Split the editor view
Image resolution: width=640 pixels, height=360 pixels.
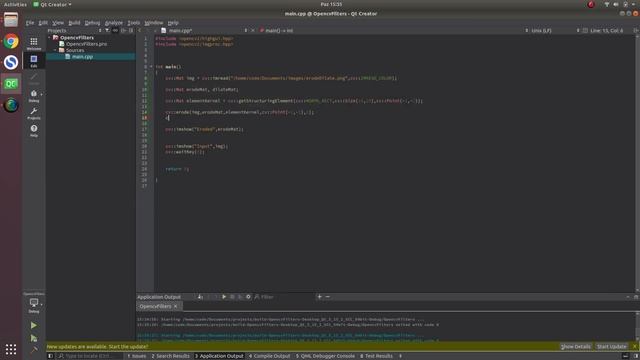(636, 31)
